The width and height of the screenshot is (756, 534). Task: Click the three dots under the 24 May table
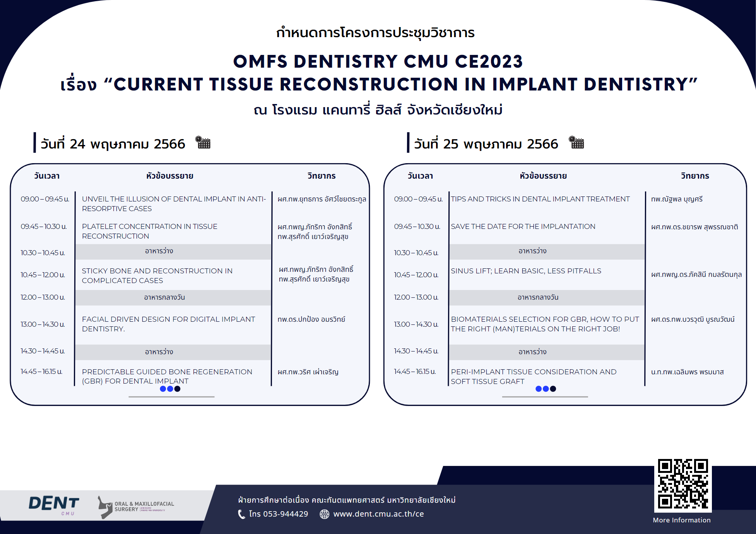(170, 389)
